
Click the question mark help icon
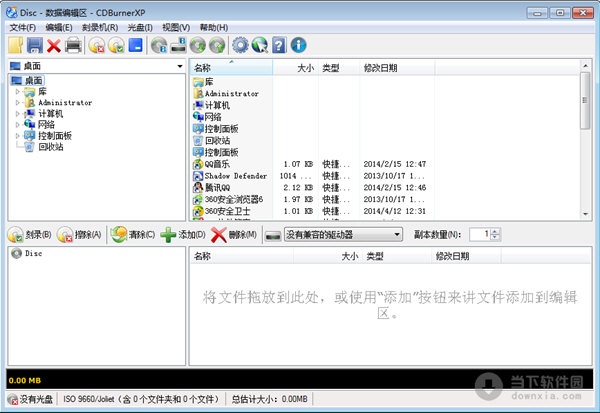pos(279,45)
